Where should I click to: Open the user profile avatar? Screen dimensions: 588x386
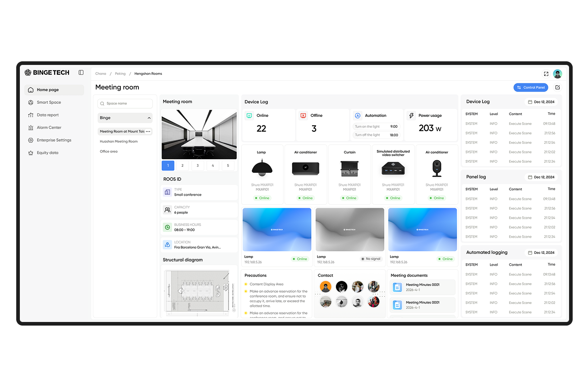pos(558,74)
